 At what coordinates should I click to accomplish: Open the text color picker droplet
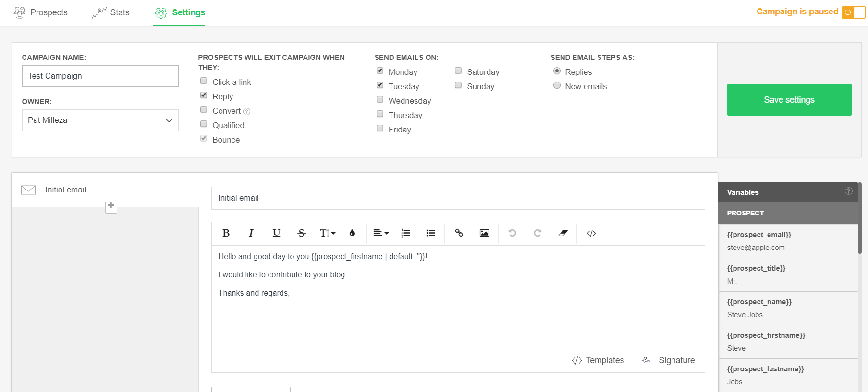tap(352, 233)
